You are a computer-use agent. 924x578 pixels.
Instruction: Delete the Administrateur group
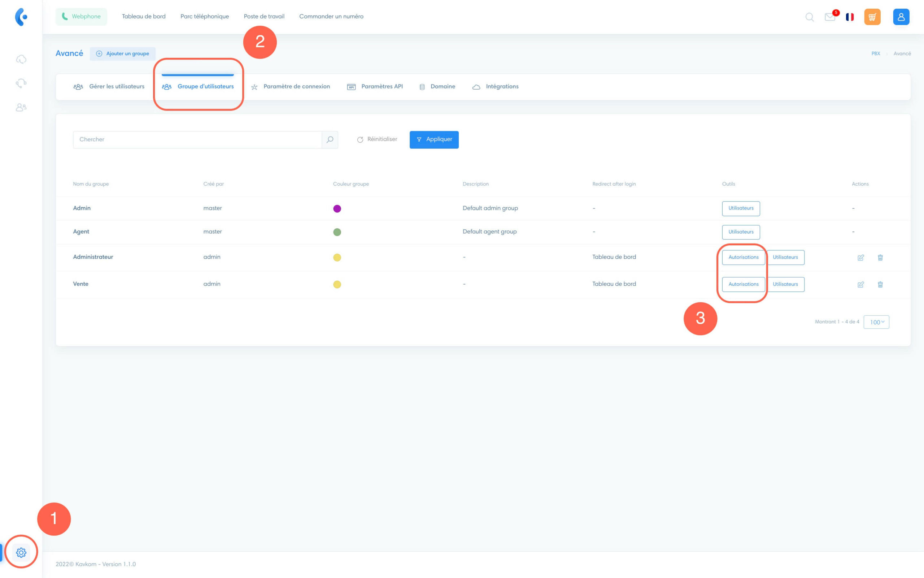(880, 257)
